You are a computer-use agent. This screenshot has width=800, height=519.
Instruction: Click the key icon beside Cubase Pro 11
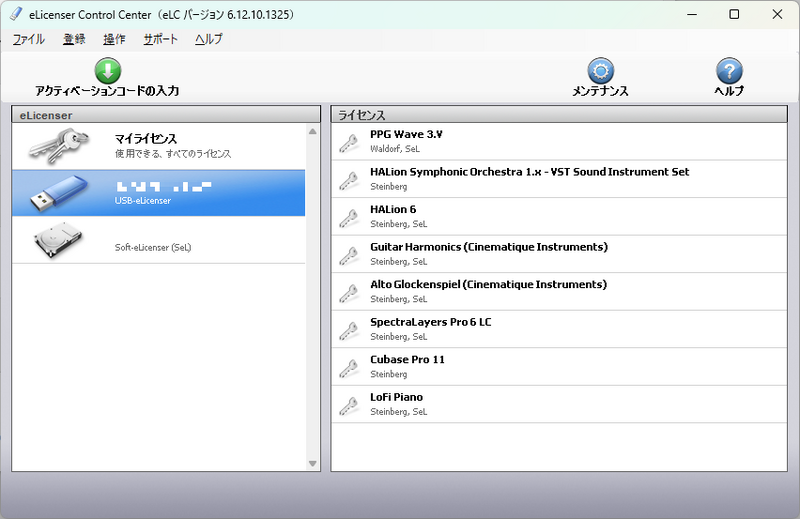coord(349,368)
